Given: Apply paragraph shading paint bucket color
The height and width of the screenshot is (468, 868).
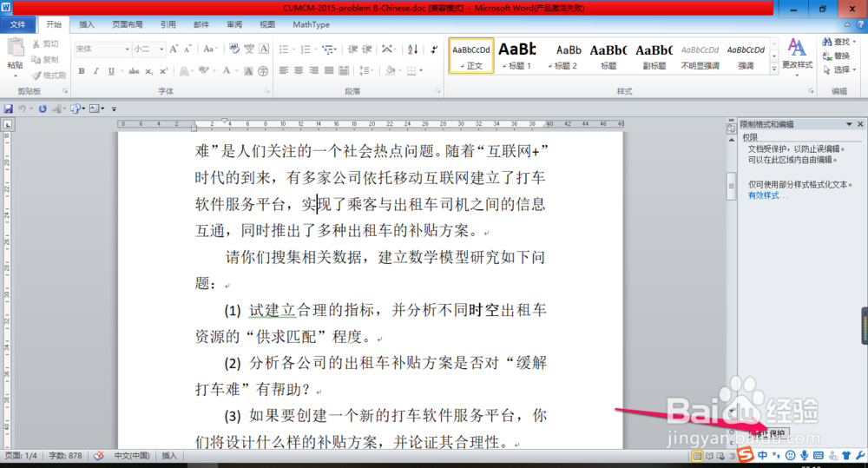Looking at the screenshot, I should coord(391,70).
